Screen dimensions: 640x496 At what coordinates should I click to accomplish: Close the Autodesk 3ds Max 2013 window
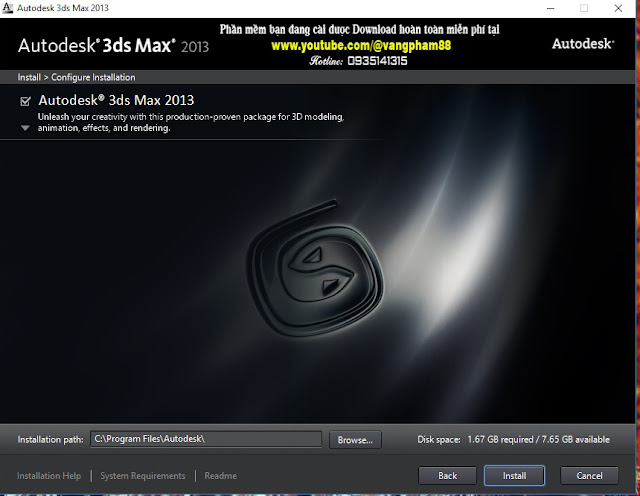[618, 8]
